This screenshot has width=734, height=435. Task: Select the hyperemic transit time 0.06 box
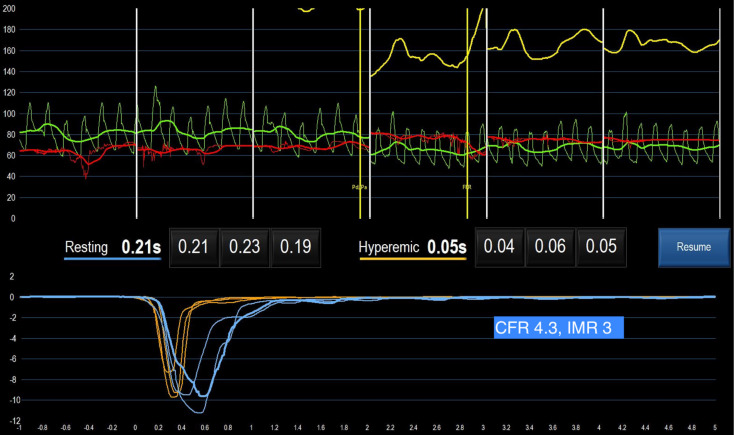pos(550,247)
